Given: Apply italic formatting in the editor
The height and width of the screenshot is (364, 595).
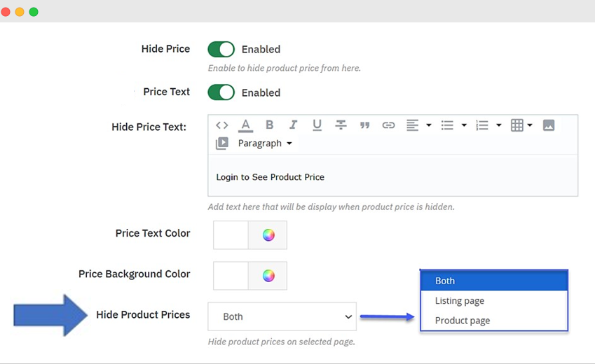Looking at the screenshot, I should click(x=293, y=125).
